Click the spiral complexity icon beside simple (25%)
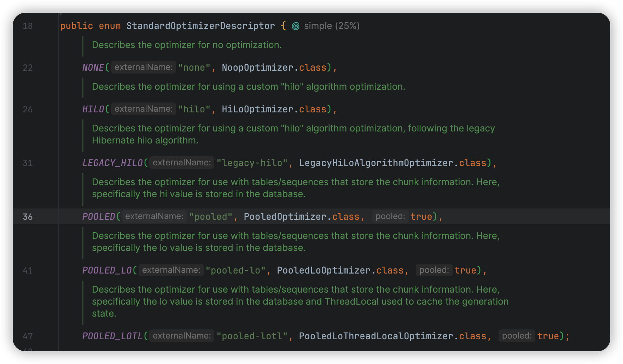This screenshot has height=364, width=623. [x=296, y=26]
